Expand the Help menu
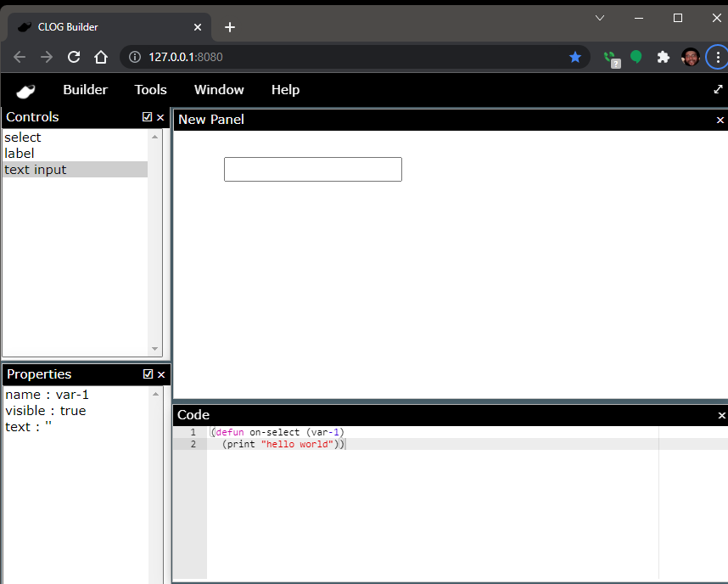 tap(285, 90)
